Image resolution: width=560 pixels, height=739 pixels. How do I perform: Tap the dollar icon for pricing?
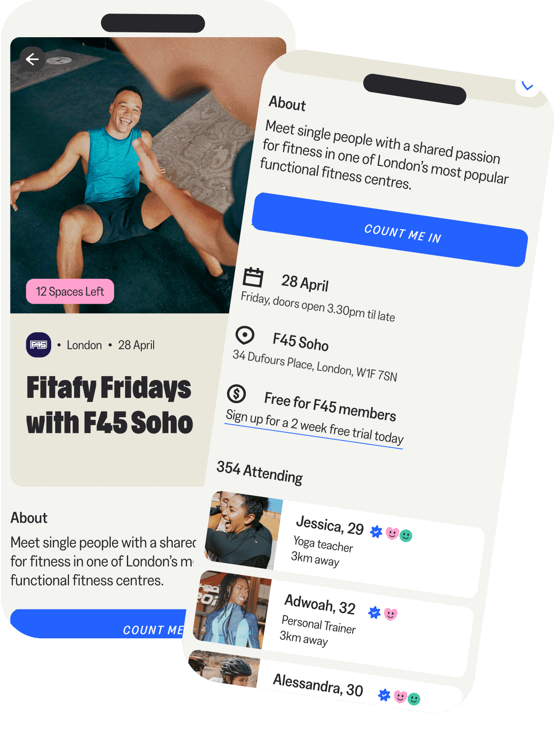pyautogui.click(x=237, y=394)
